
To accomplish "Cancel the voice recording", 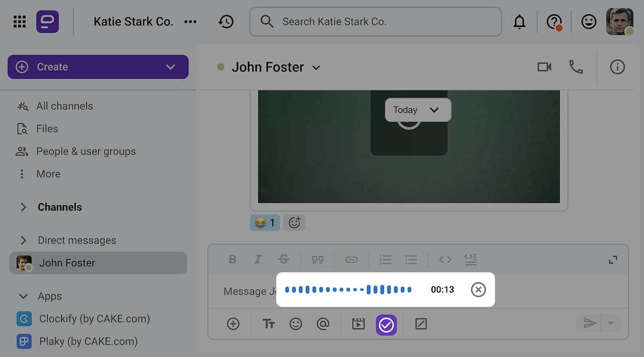I will pos(478,289).
